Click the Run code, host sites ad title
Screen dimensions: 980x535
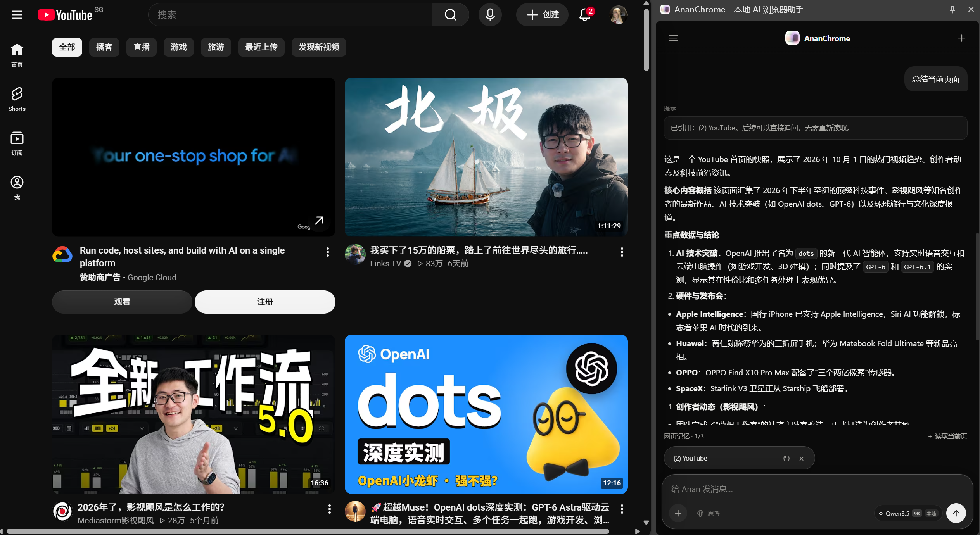(182, 257)
